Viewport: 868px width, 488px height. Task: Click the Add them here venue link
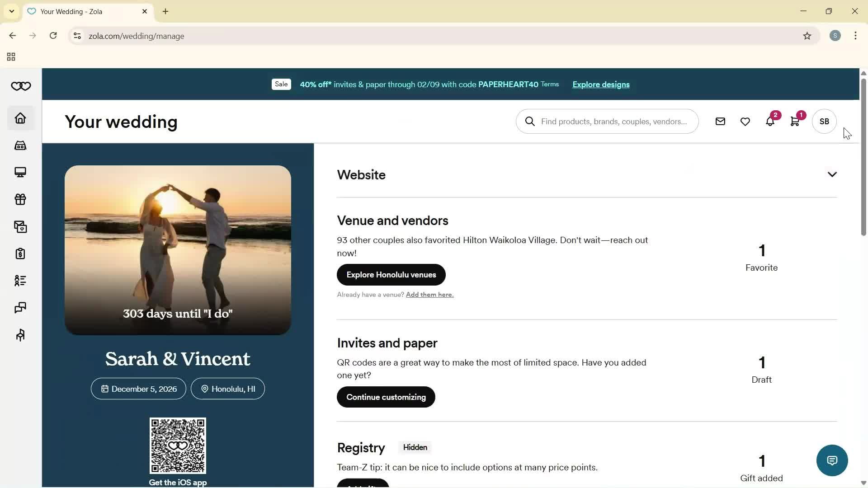tap(429, 294)
